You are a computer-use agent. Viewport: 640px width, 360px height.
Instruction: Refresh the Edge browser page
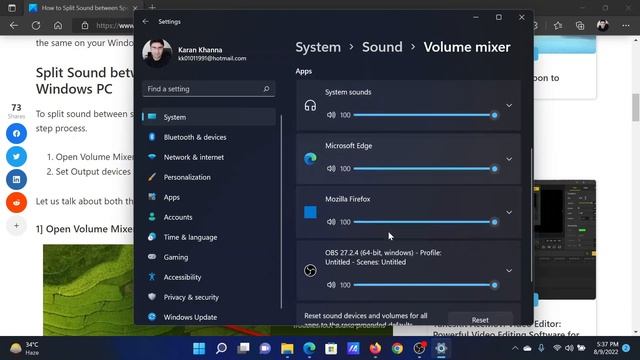(x=36, y=26)
